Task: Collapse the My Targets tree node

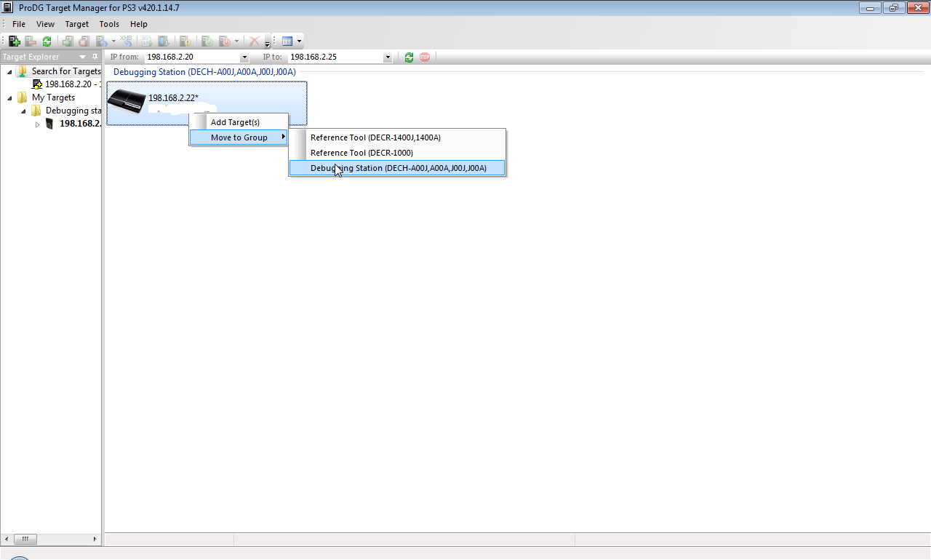Action: [9, 98]
